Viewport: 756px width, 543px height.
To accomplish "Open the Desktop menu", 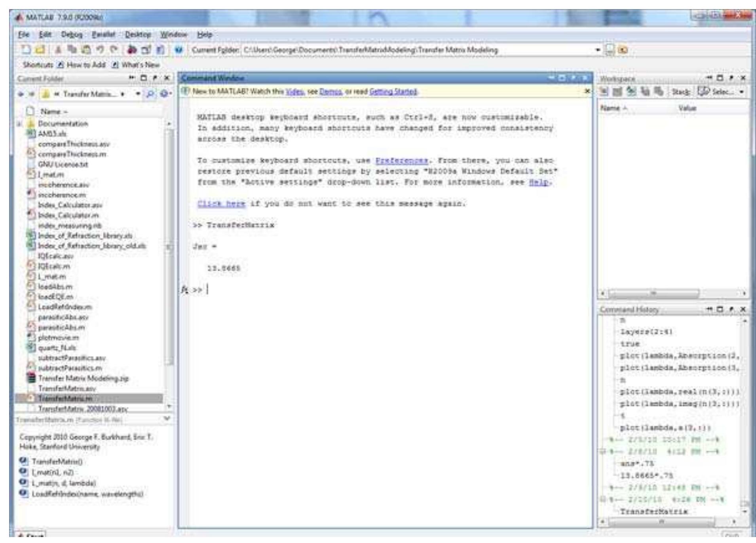I will point(138,34).
